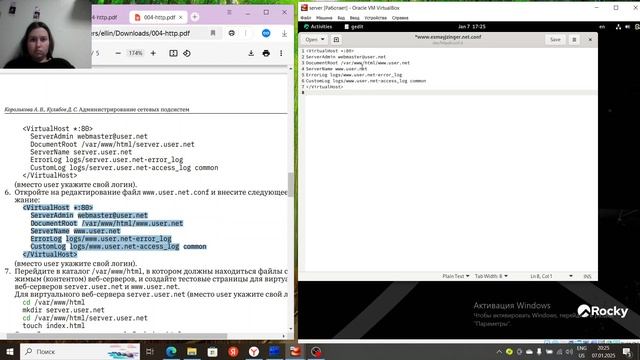Open Windows notification center
Viewport: 640px width, 360px height.
point(627,351)
